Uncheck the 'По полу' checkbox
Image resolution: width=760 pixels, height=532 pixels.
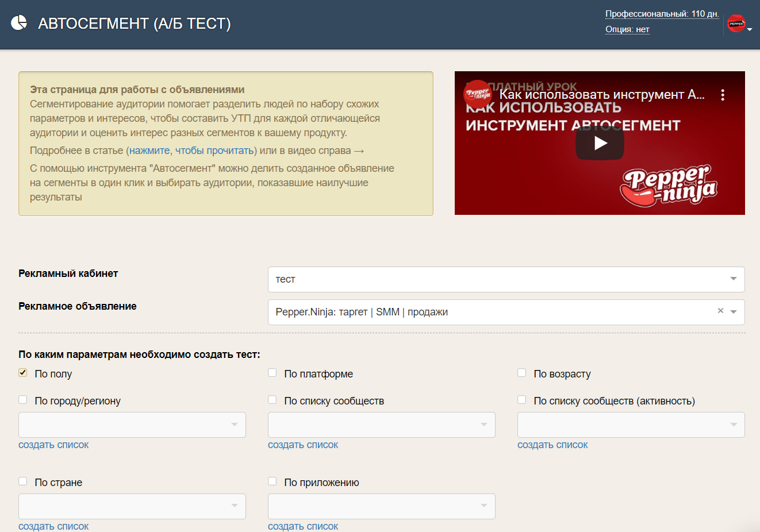(23, 373)
